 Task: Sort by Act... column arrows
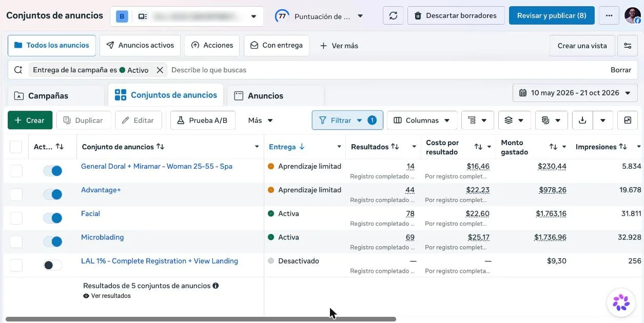click(x=60, y=147)
